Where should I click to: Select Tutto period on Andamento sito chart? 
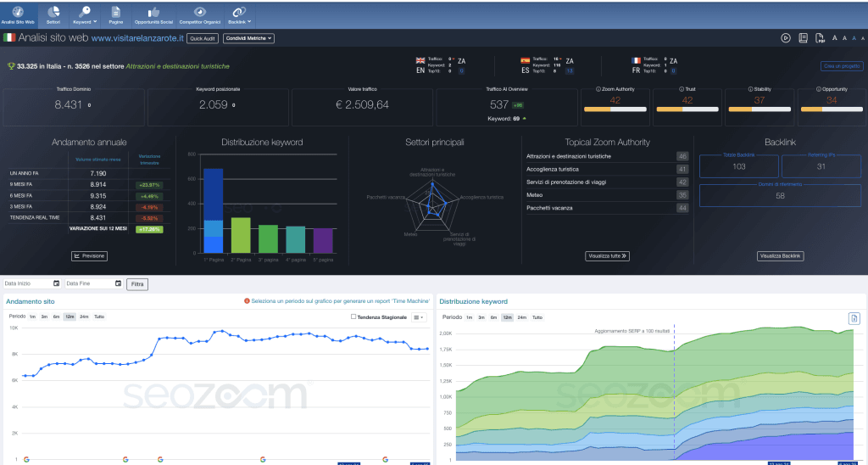[x=99, y=317]
